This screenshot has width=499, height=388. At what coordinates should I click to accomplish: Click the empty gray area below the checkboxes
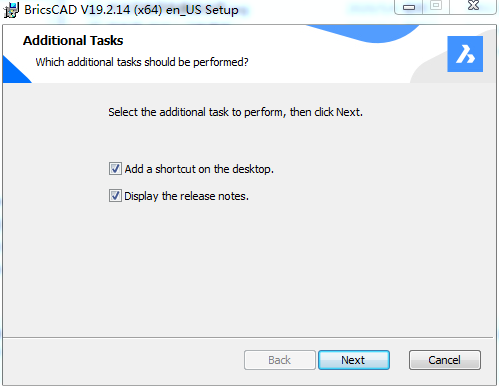[248, 267]
